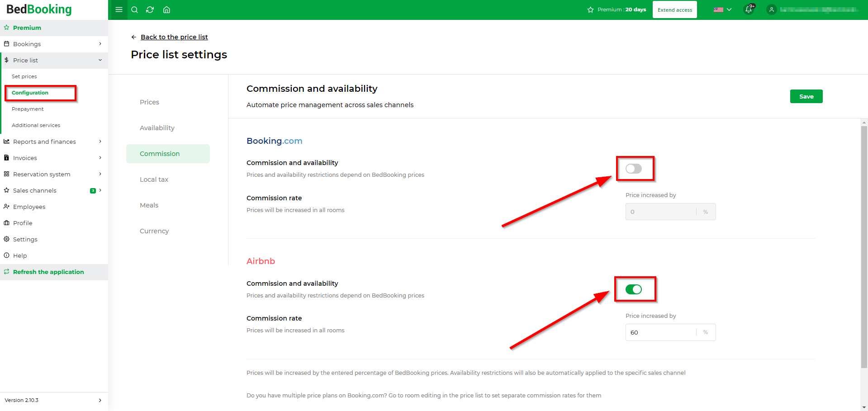The height and width of the screenshot is (411, 868).
Task: Open Configuration submenu item
Action: [30, 93]
